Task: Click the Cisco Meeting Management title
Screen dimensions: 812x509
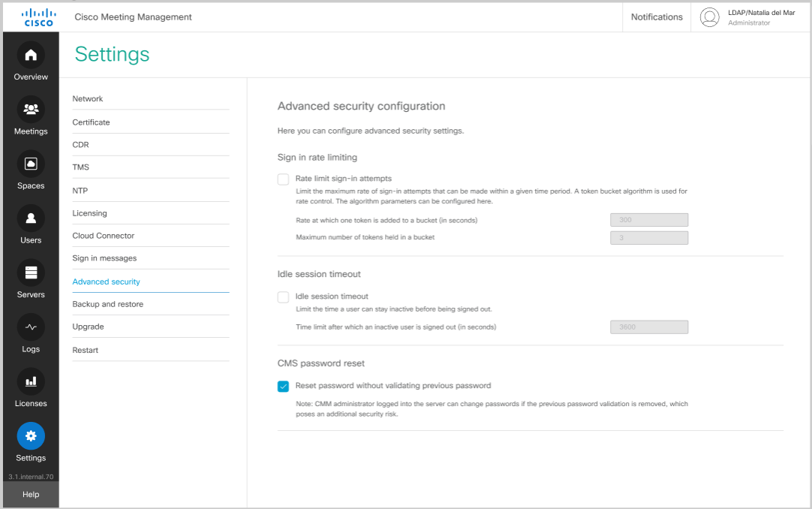Action: point(133,17)
